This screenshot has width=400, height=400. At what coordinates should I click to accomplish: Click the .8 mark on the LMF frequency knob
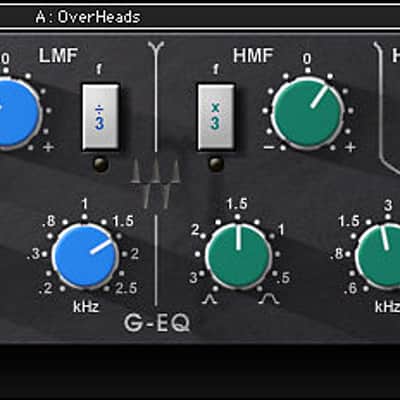49,221
